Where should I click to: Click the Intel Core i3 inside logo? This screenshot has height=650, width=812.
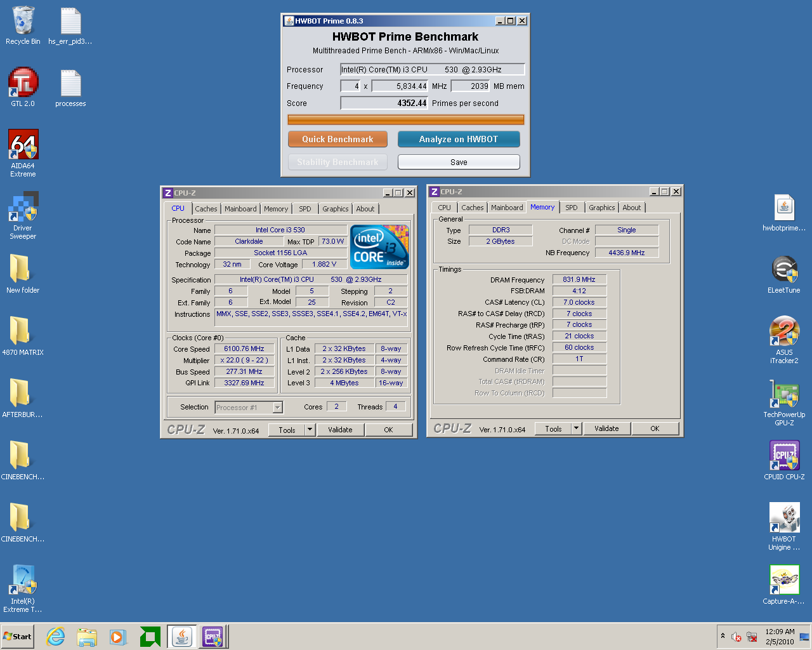click(x=380, y=247)
